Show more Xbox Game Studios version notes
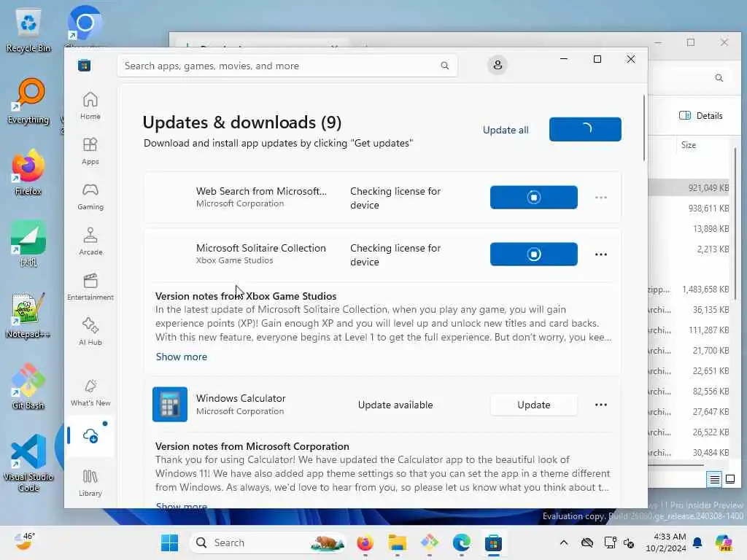 pyautogui.click(x=182, y=357)
